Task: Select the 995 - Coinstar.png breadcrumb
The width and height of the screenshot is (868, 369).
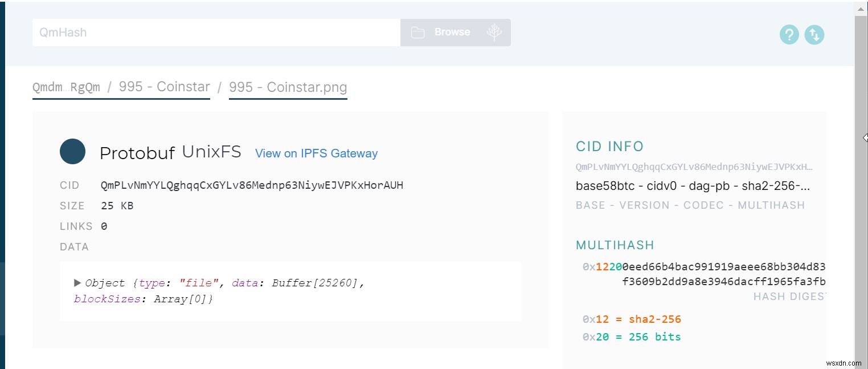Action: pyautogui.click(x=288, y=87)
